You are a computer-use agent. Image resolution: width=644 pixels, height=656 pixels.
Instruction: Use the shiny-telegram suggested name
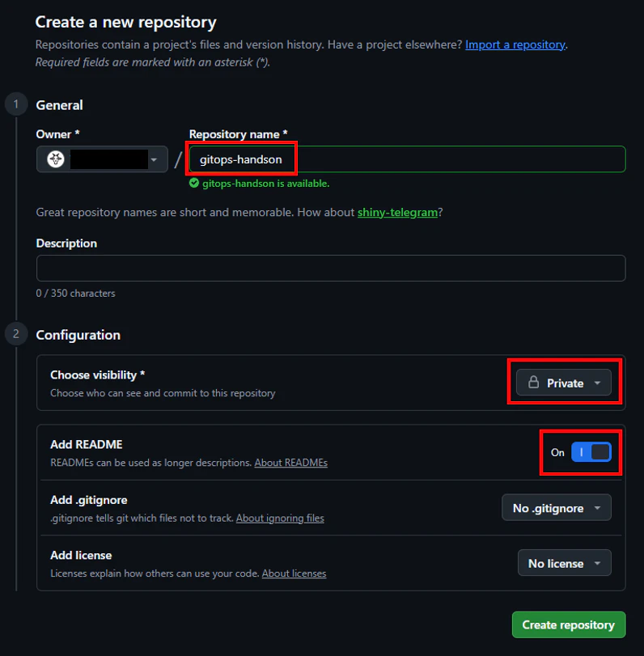[x=397, y=213]
